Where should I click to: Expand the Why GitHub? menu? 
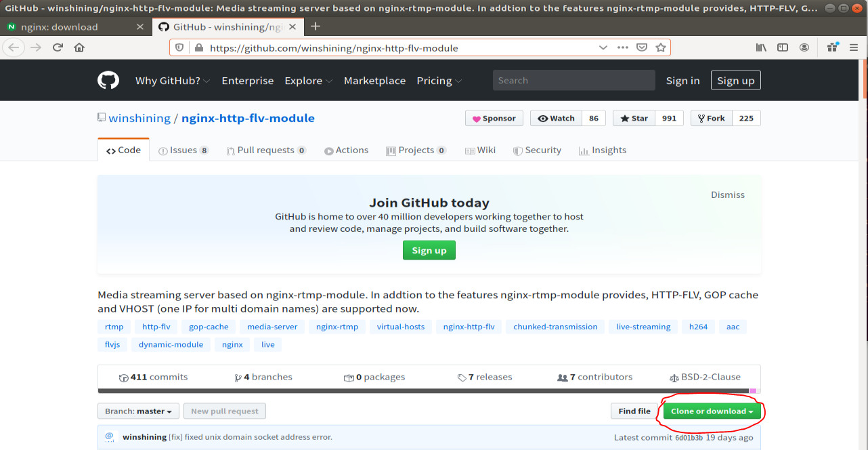(173, 81)
